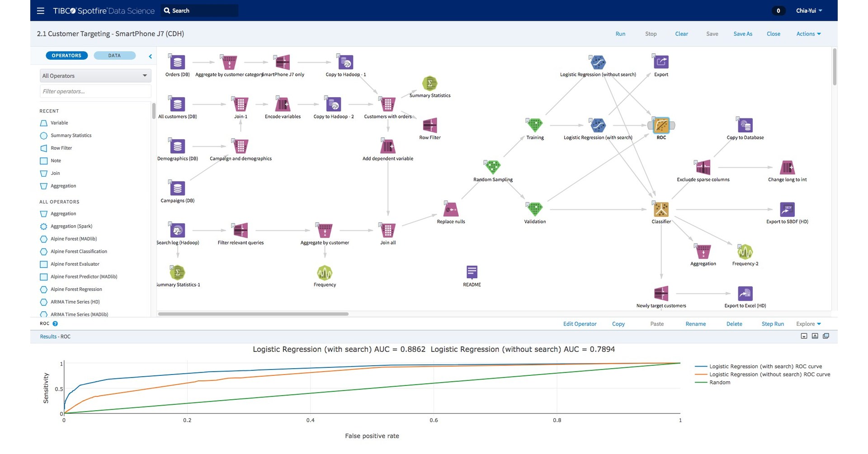The image size is (868, 454).
Task: Open the Chia-Yui user dropdown
Action: (x=809, y=10)
